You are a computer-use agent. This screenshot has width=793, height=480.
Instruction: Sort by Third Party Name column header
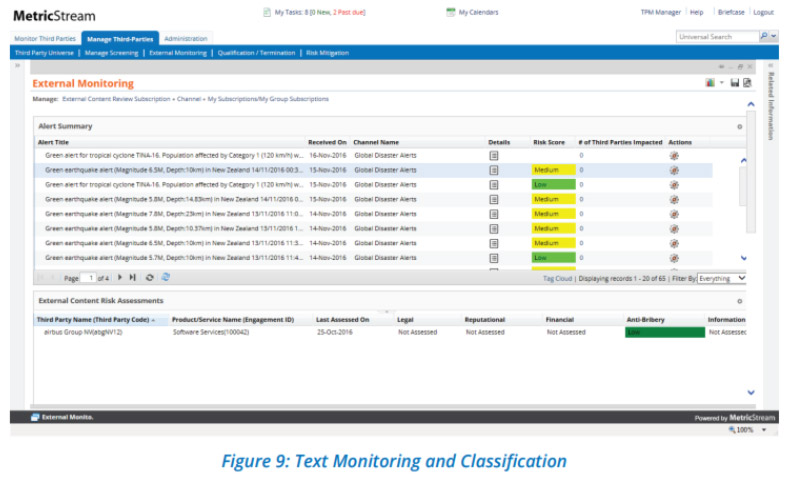click(x=96, y=320)
